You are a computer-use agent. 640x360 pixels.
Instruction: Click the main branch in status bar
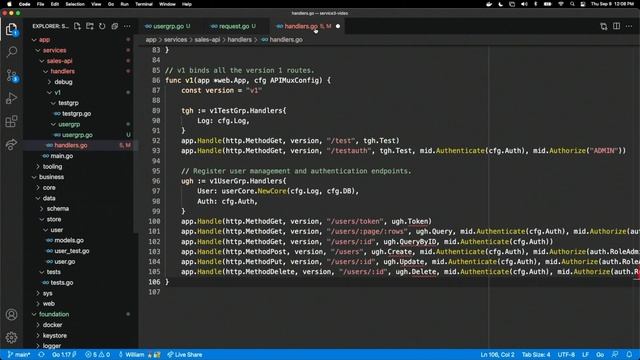pyautogui.click(x=19, y=355)
